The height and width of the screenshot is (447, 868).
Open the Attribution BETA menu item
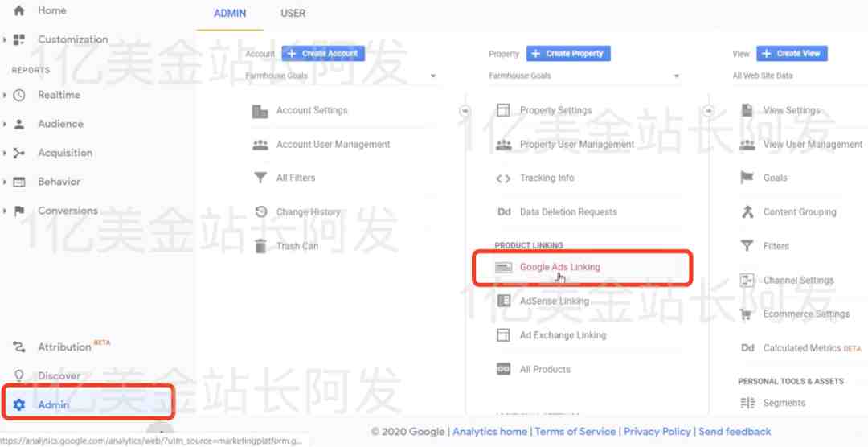pyautogui.click(x=74, y=347)
